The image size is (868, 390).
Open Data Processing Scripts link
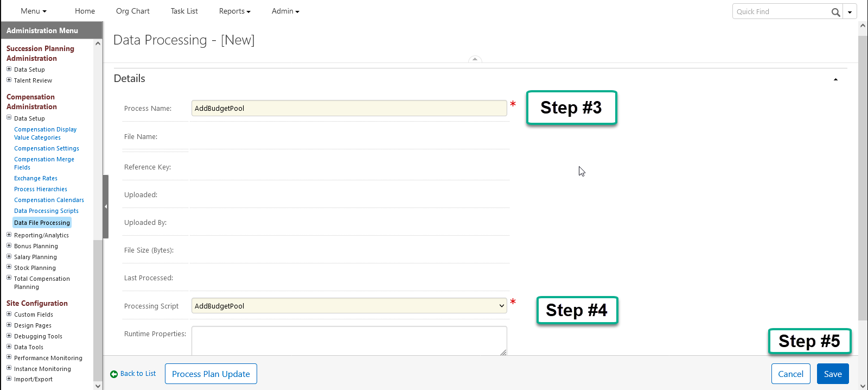coord(46,211)
